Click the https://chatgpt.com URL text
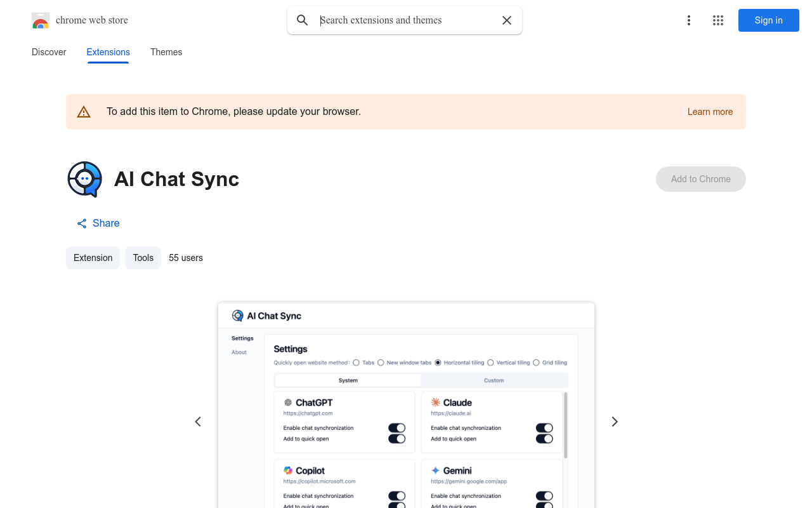Screen dimensions: 812x508 [x=308, y=413]
